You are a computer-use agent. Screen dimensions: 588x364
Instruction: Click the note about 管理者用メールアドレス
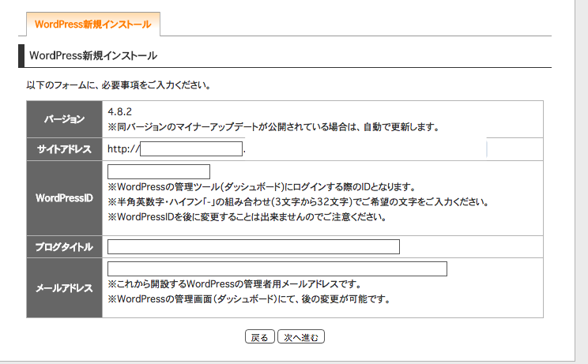(x=235, y=284)
